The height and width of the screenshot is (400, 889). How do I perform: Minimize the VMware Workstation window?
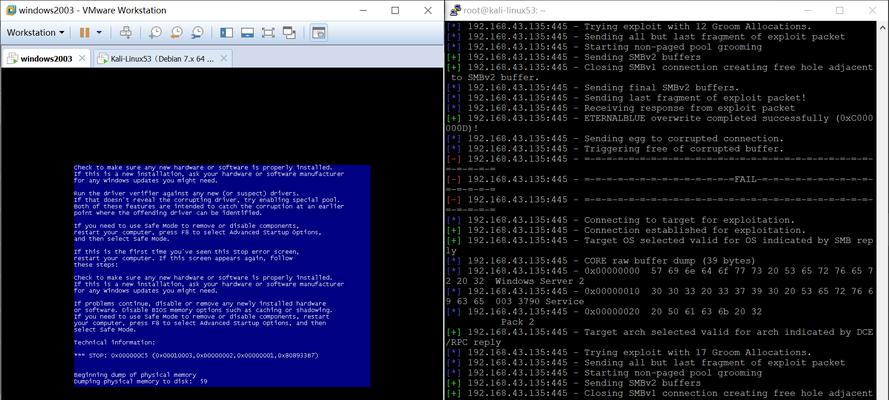[x=362, y=10]
